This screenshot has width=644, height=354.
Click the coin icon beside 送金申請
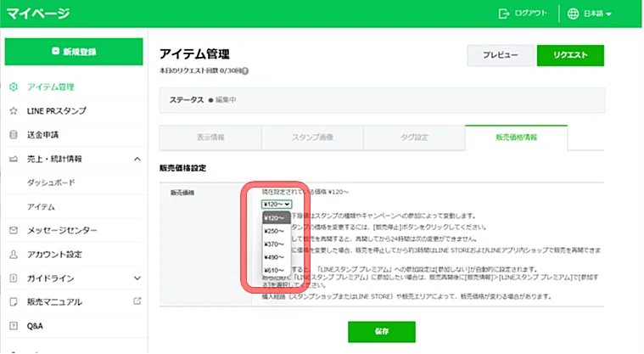[x=14, y=134]
